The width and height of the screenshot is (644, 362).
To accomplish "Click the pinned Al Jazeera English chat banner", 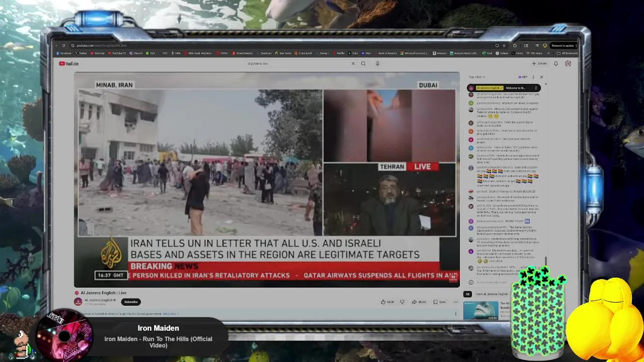I will [x=503, y=88].
